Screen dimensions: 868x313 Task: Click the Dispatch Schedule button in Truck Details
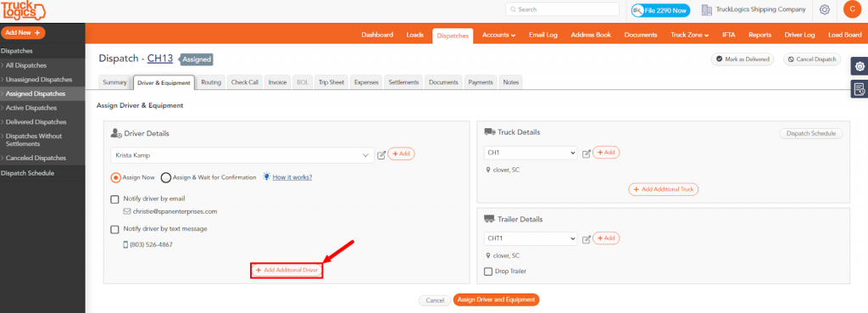[x=811, y=133]
